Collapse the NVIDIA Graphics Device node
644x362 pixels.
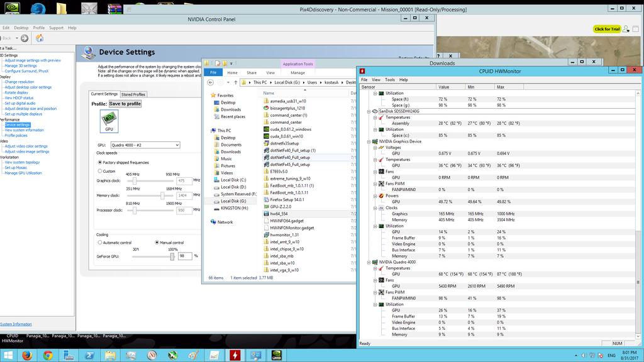[x=369, y=141]
